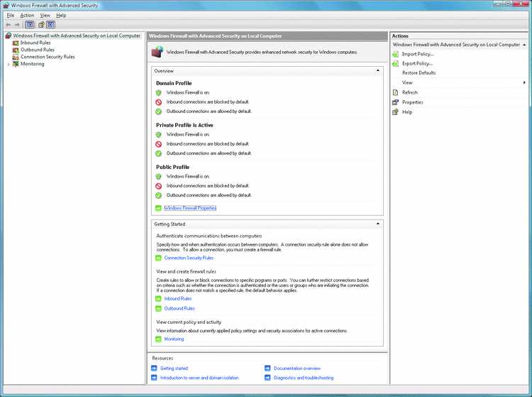The height and width of the screenshot is (397, 532).
Task: Click the Help book toolbar icon
Action: pyautogui.click(x=41, y=24)
